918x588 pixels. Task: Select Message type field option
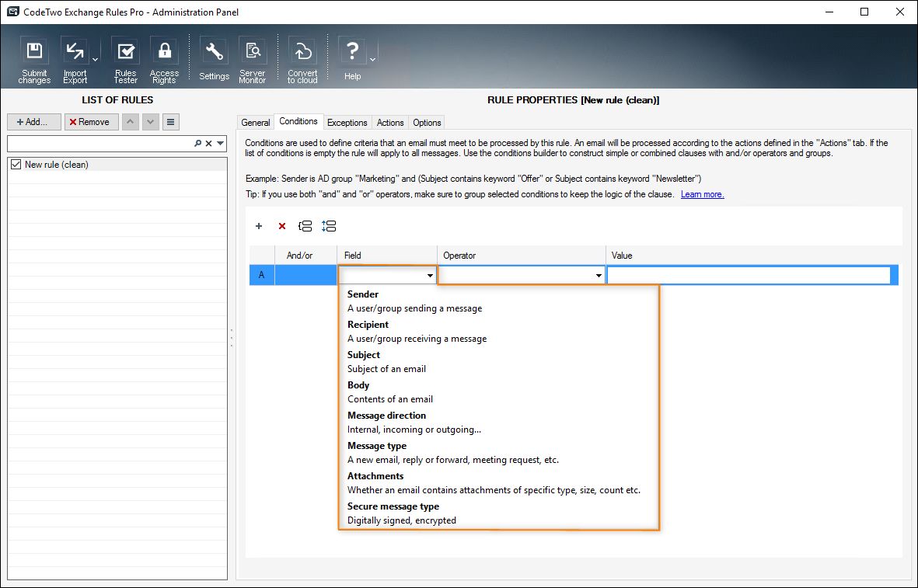499,453
